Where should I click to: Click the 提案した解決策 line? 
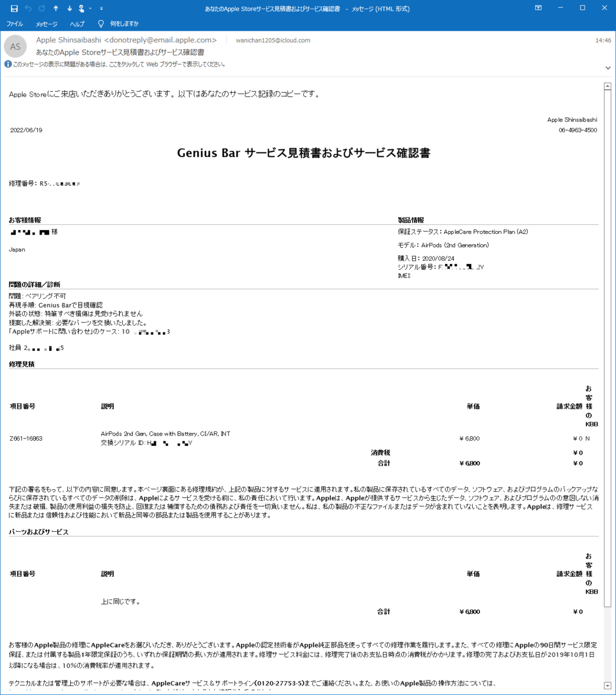coord(78,323)
